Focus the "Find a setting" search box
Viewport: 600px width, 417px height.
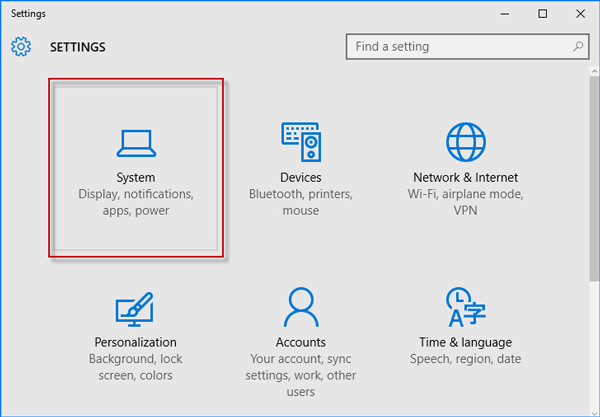click(x=460, y=46)
